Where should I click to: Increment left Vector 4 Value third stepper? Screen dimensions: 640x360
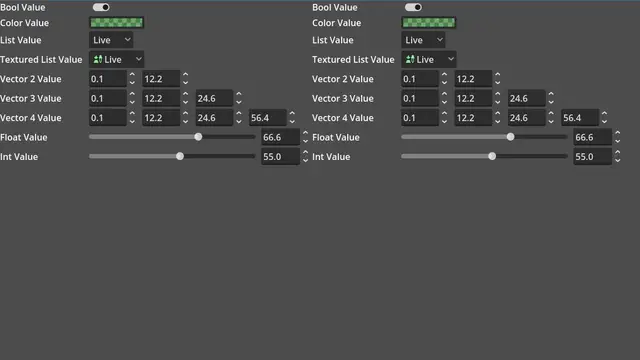pos(239,114)
